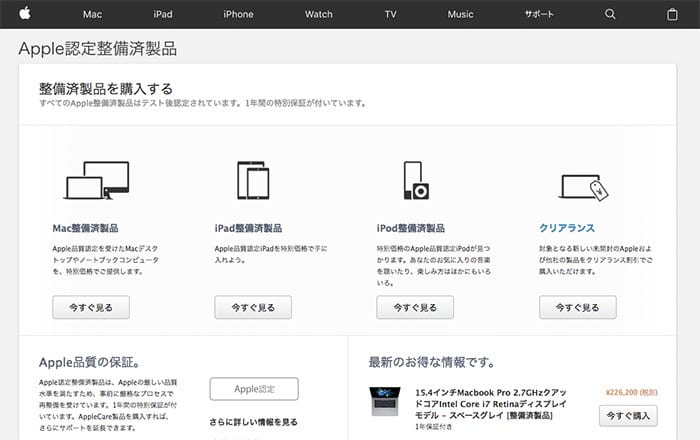700x440 pixels.
Task: Click the Apple logo in navigation bar
Action: [25, 13]
